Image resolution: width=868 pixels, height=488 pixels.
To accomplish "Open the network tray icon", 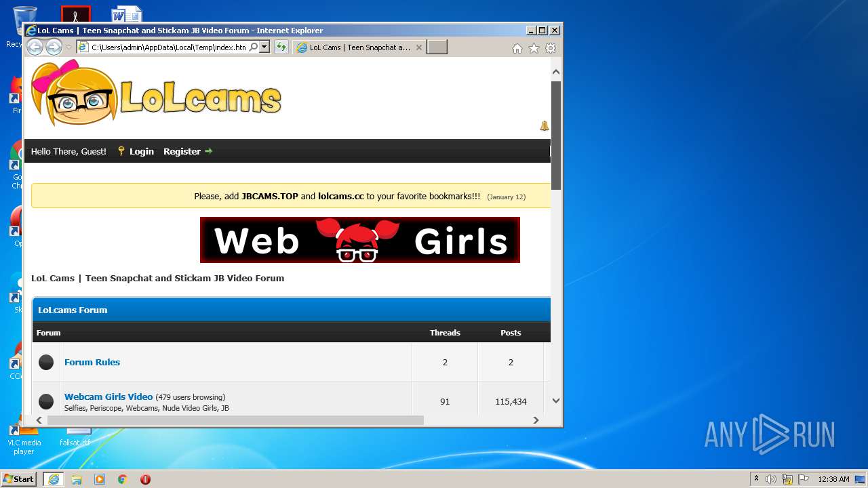I will [787, 479].
